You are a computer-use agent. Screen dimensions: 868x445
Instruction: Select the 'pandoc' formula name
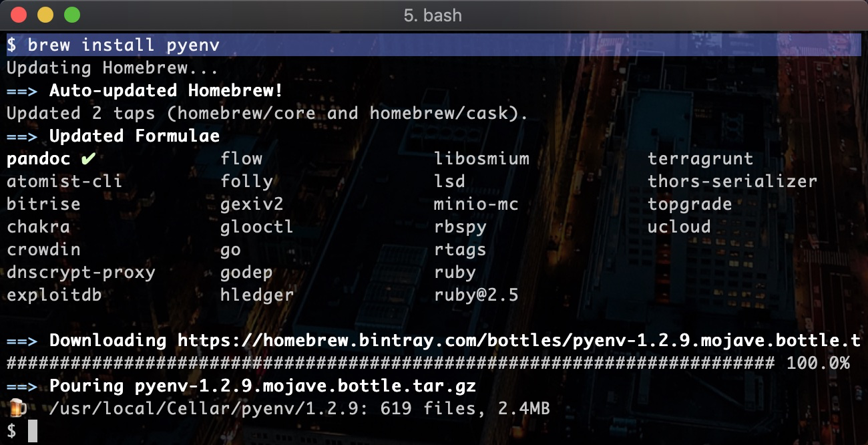pos(39,159)
